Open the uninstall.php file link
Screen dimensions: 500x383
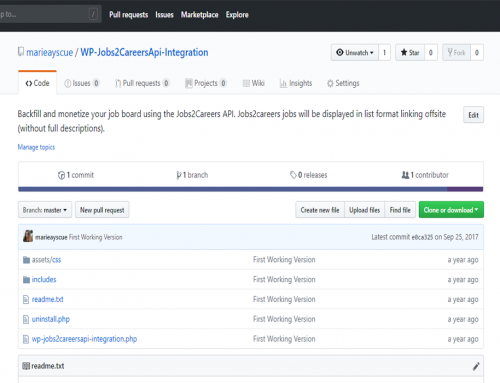coord(51,319)
